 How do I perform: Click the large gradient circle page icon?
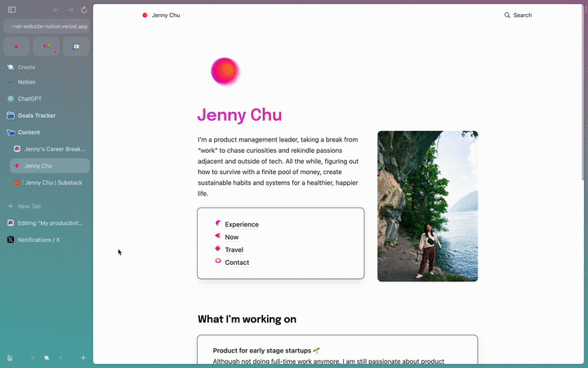[x=225, y=71]
